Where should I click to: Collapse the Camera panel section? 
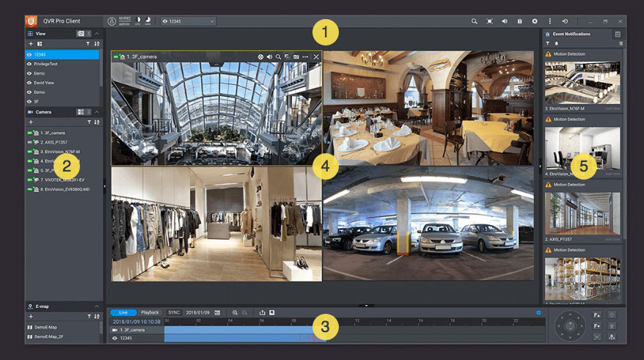pos(97,111)
